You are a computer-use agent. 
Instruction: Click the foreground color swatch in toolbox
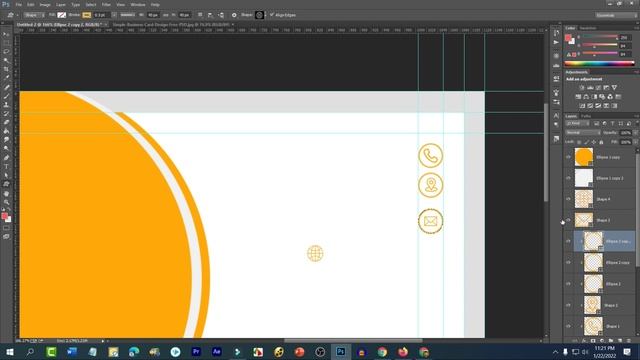click(x=4, y=216)
